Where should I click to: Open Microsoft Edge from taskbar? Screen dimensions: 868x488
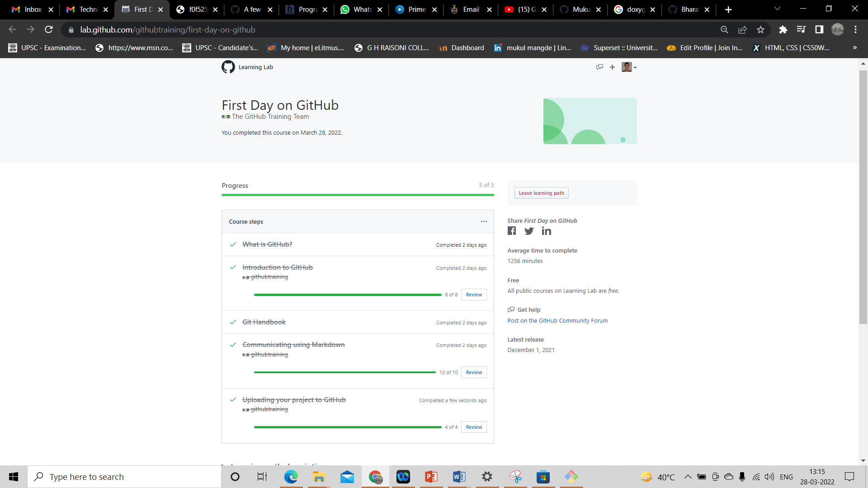[291, 477]
